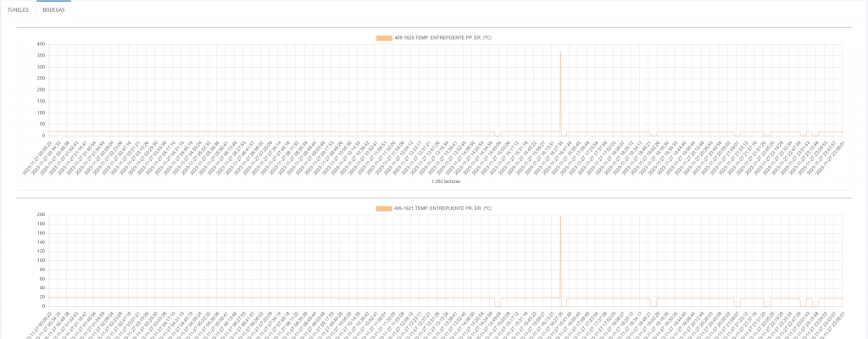Click the 0 y-axis label on top chart
868x339 pixels.
pos(42,136)
